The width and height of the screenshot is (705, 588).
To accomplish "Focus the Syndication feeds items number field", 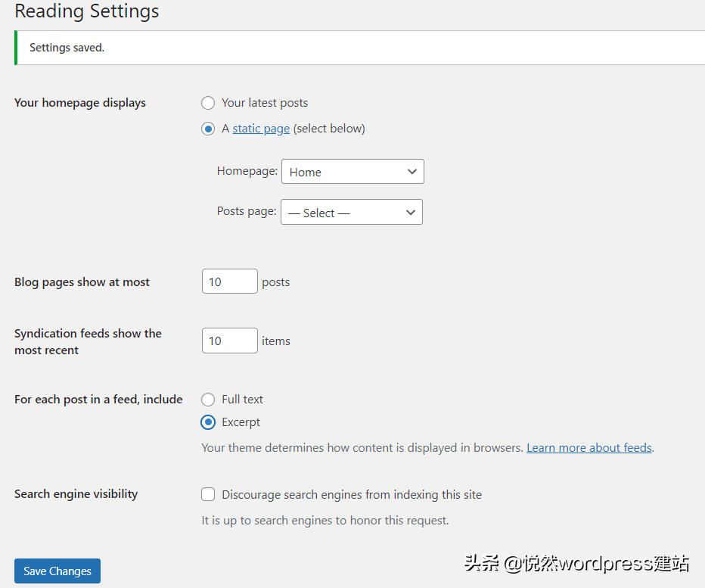I will pos(230,341).
